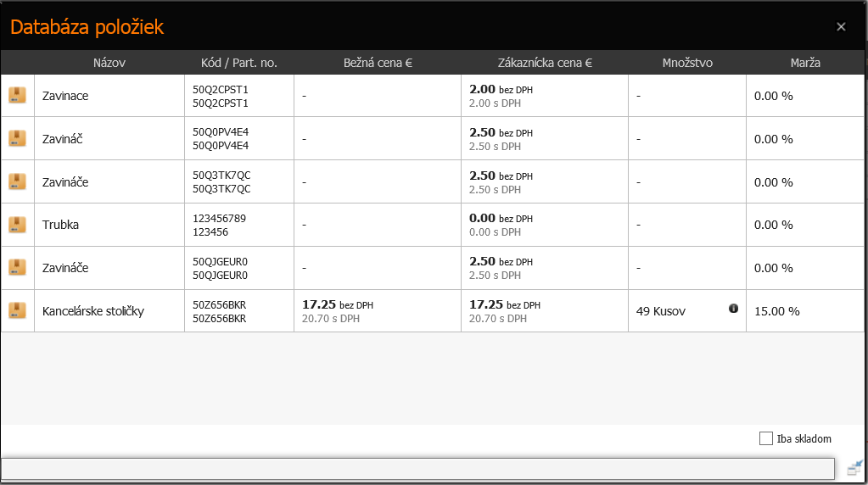Sort by the Názov column header

(109, 63)
